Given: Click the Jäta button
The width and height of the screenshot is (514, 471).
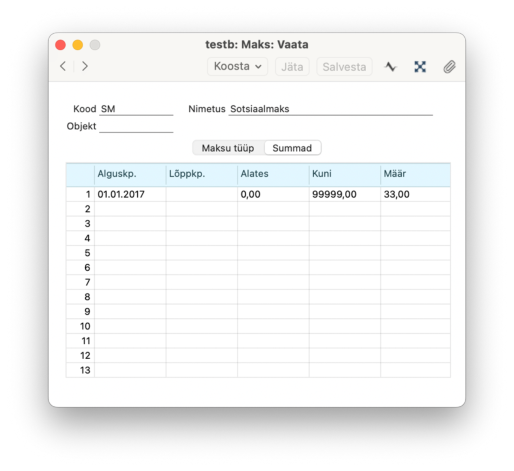Looking at the screenshot, I should click(292, 67).
